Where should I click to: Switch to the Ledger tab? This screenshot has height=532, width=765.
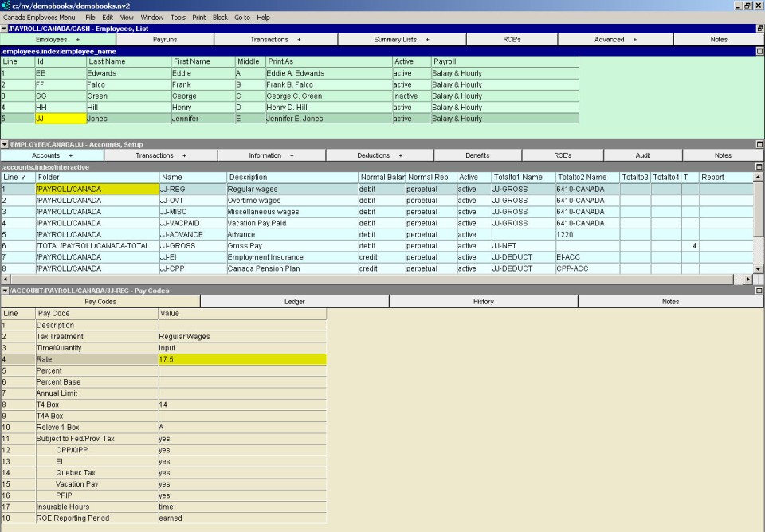pos(294,302)
